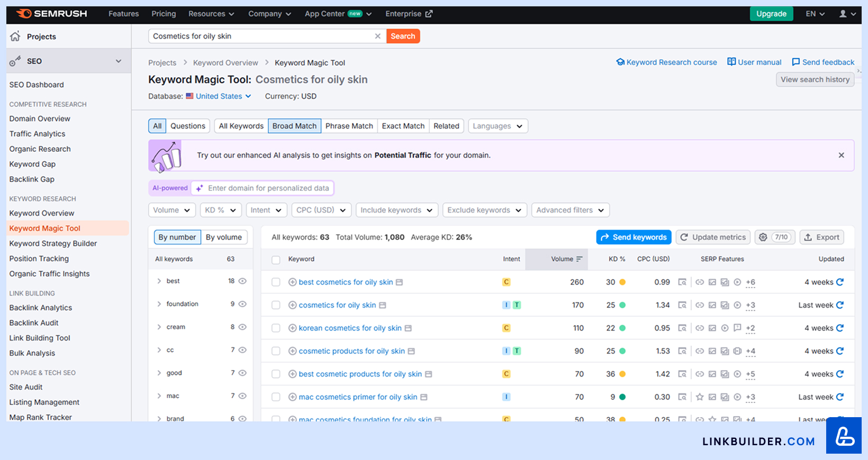Click the Export button
The image size is (868, 460).
[821, 237]
